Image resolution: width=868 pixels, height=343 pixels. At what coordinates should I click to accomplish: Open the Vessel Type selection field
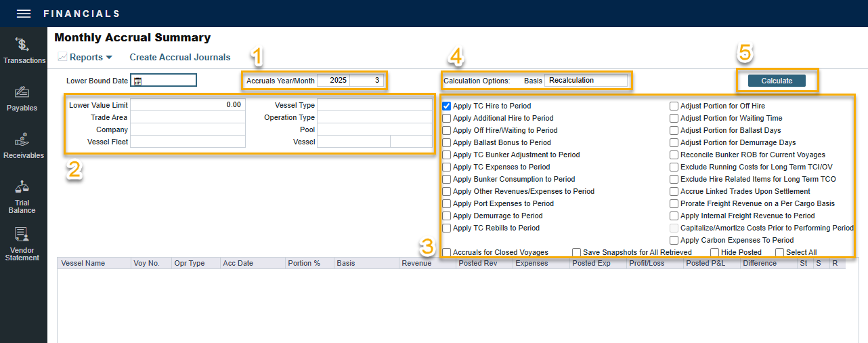point(374,105)
